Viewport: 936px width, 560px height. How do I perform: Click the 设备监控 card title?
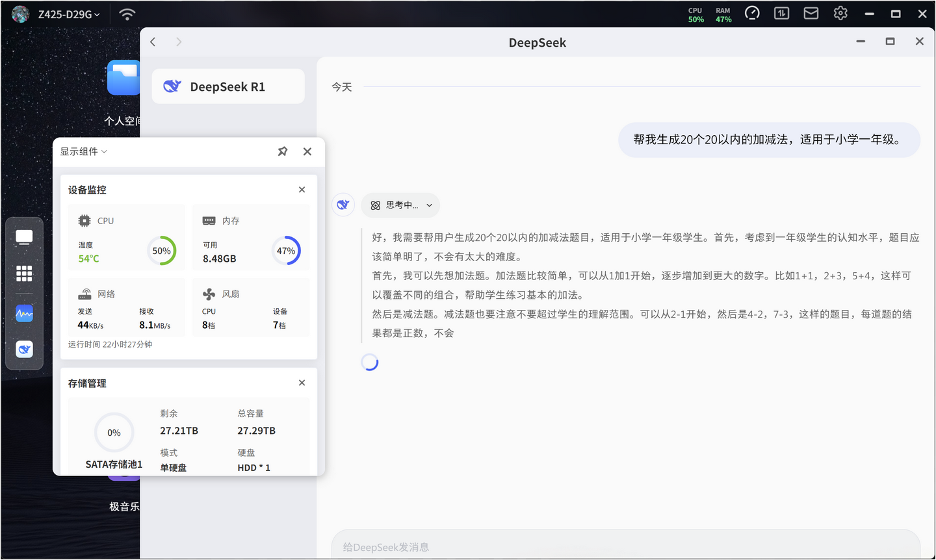coord(87,190)
